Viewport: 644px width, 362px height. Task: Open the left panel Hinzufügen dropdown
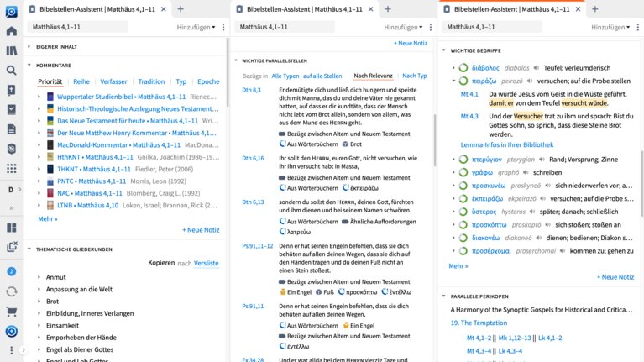[196, 27]
